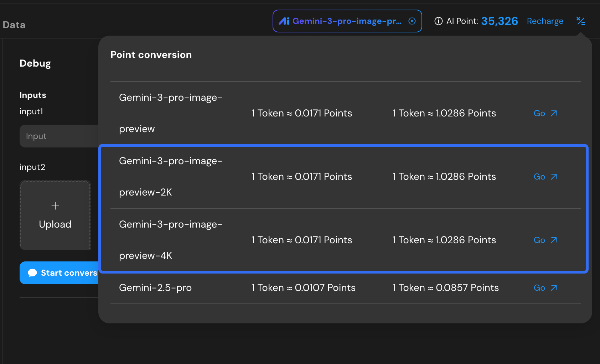This screenshot has height=364, width=600.
Task: Click the info icon beside AI Point
Action: point(439,21)
